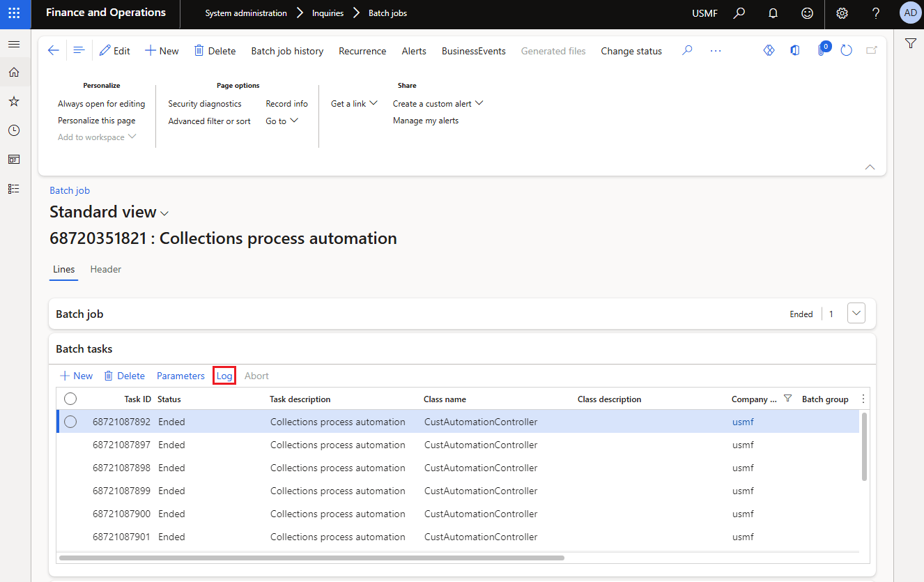924x582 pixels.
Task: Click the grid horizontal scrollbar
Action: pyautogui.click(x=311, y=558)
